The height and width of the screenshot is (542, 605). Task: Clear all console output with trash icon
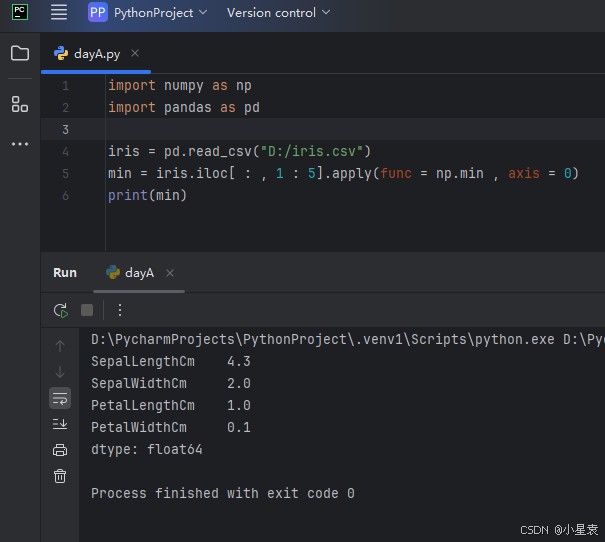tap(60, 476)
